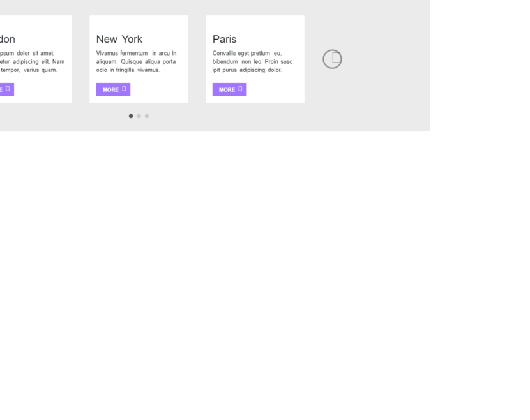Click the word "MORE" on the Paris button

(227, 90)
